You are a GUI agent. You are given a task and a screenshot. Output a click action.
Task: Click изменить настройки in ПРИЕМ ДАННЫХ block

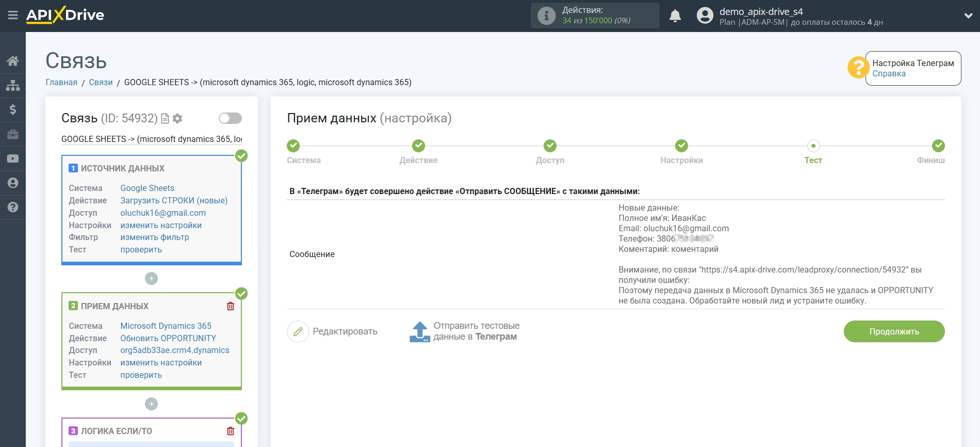pos(161,362)
